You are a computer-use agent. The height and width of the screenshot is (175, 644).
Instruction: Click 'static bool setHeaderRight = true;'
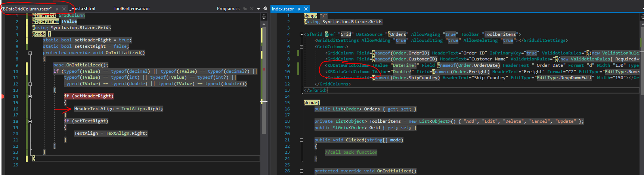point(87,40)
